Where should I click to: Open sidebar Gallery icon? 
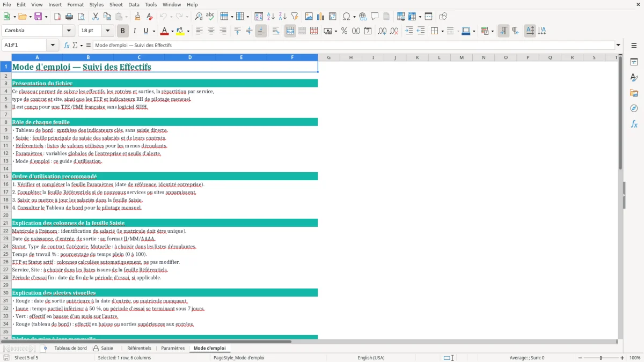pos(634,93)
